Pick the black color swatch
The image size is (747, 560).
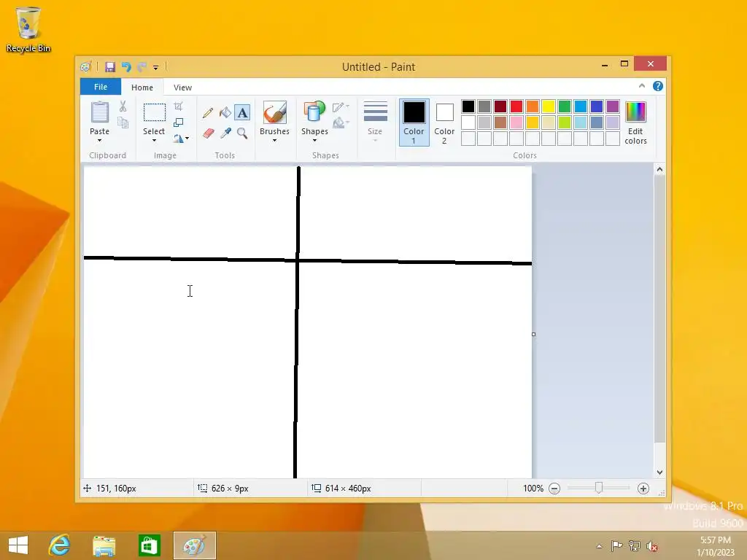[x=468, y=106]
